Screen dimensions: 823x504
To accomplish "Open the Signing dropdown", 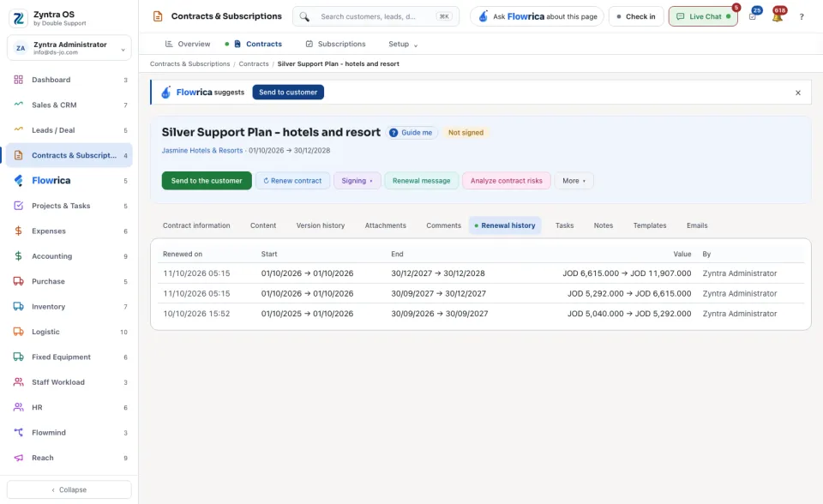I will (357, 181).
